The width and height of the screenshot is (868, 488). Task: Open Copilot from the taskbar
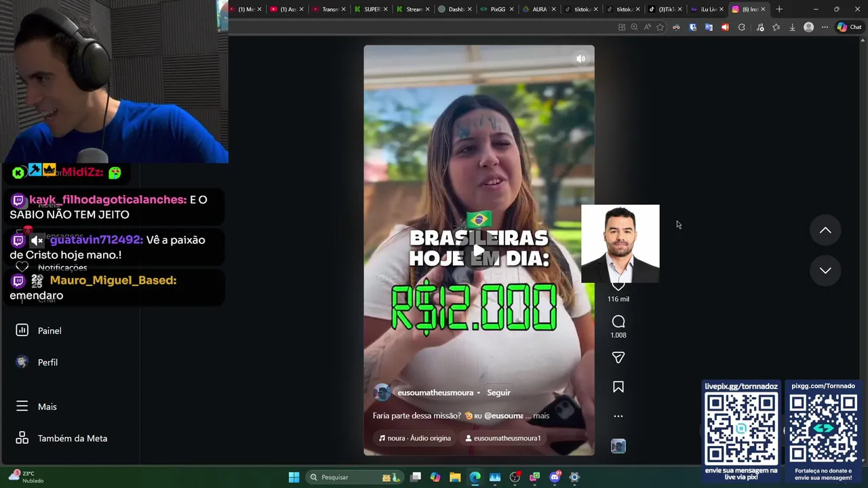coord(435,477)
